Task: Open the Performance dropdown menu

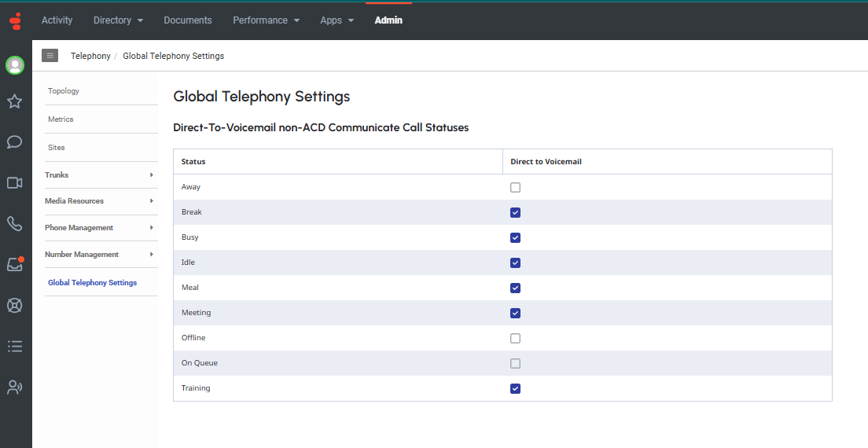Action: (266, 20)
